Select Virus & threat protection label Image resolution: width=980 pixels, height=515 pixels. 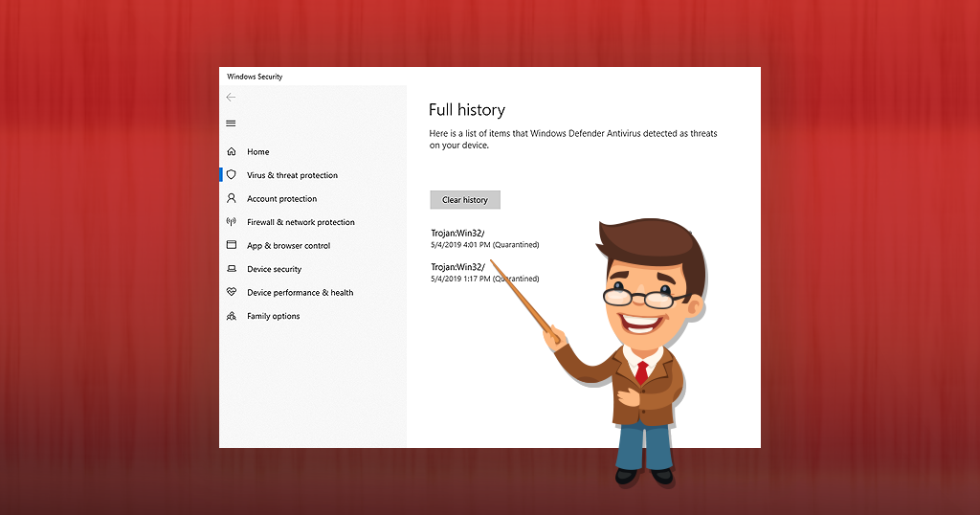(x=292, y=175)
